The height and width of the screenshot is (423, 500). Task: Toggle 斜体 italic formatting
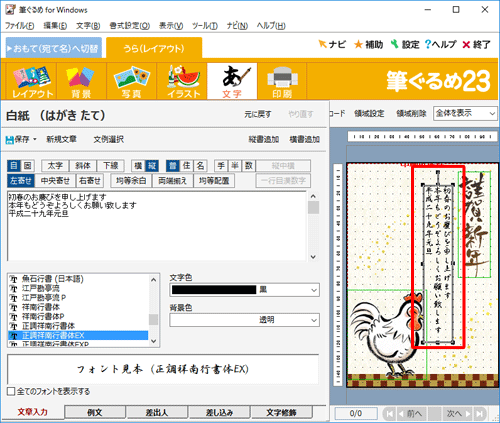click(83, 166)
